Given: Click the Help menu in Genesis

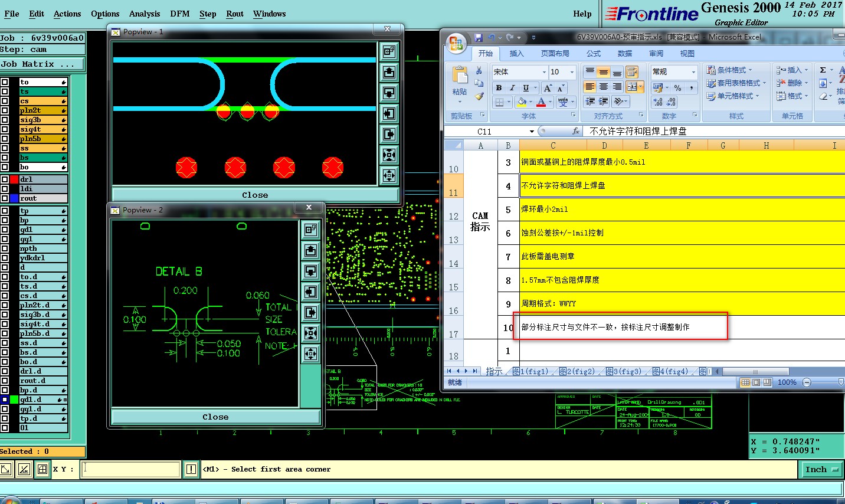Looking at the screenshot, I should 582,14.
